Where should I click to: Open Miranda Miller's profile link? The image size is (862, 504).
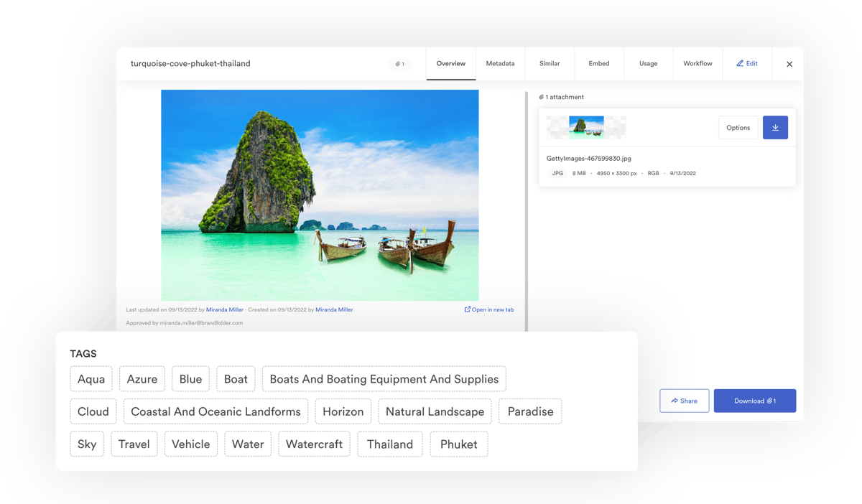point(225,309)
